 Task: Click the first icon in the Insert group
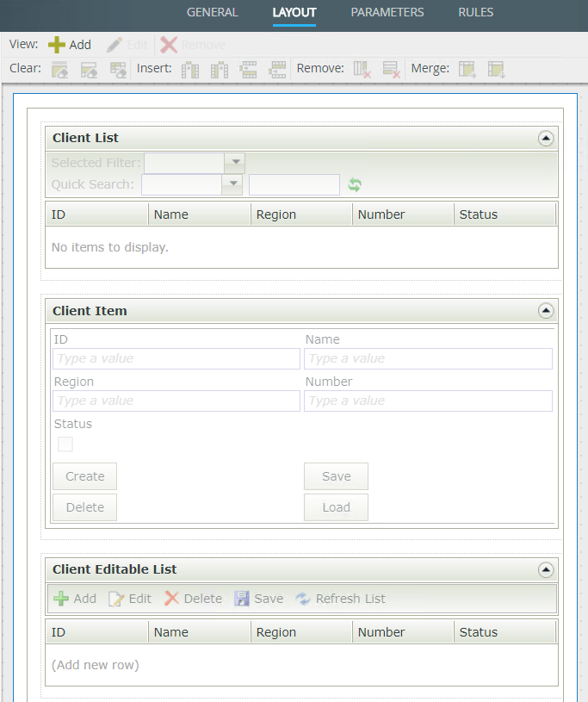point(190,70)
